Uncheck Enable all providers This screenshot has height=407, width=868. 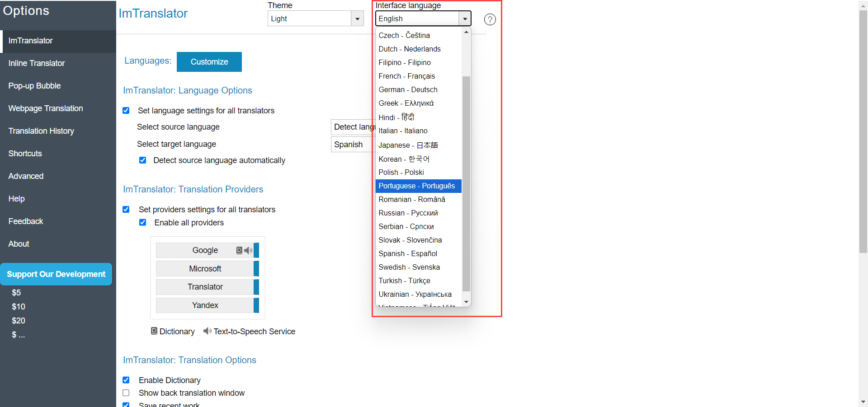[x=143, y=223]
